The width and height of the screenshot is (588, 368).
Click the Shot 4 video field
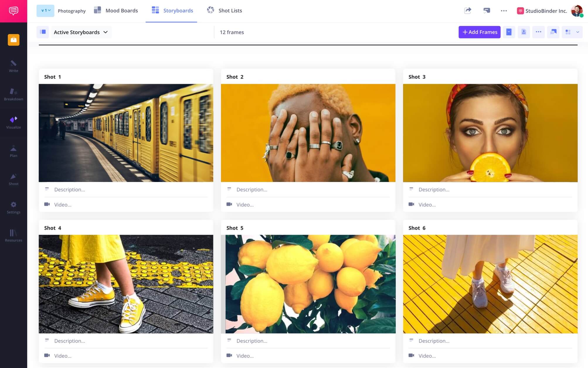click(126, 356)
